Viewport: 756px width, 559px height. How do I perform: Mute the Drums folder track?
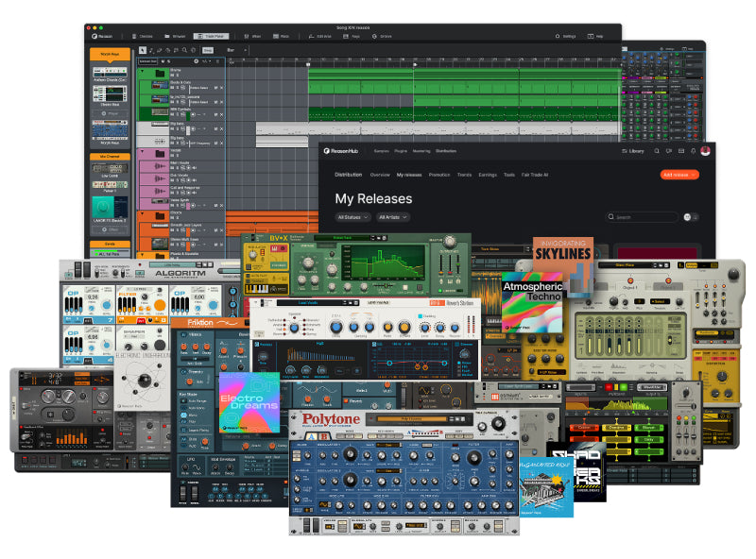click(x=172, y=76)
